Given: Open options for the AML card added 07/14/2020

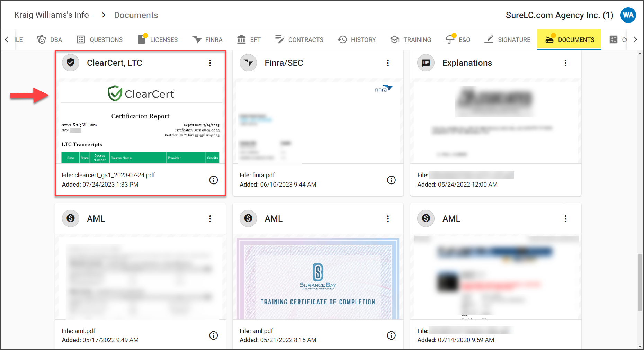Looking at the screenshot, I should tap(565, 219).
